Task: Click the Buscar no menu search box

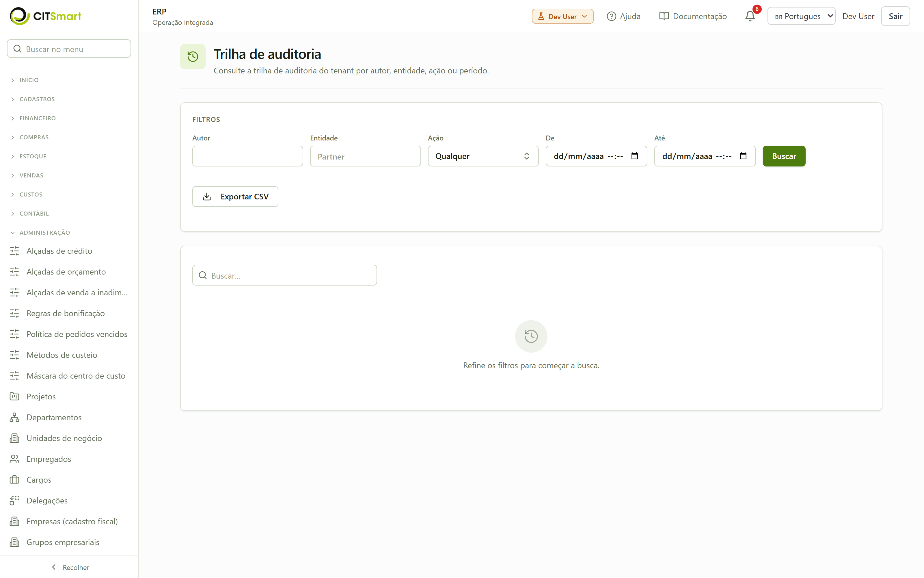Action: click(x=69, y=49)
